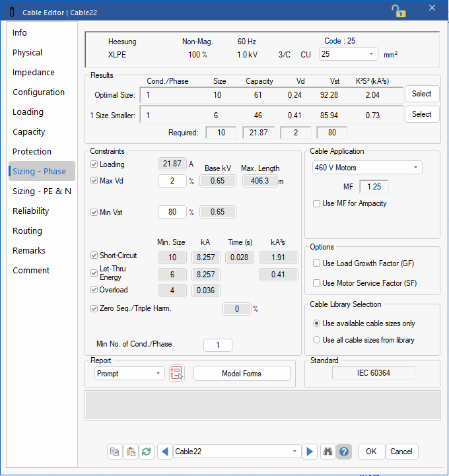The width and height of the screenshot is (449, 476).
Task: Enable Use MF for Ampacity checkbox
Action: click(x=317, y=204)
